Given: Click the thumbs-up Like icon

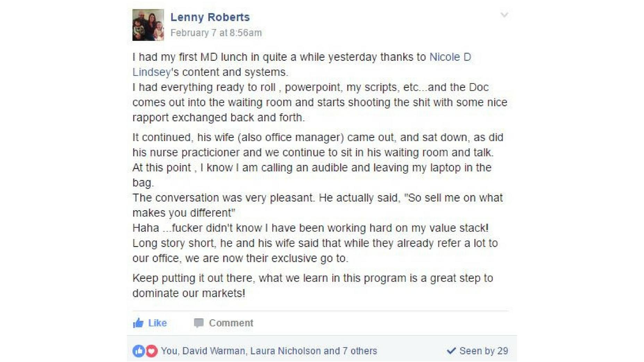Looking at the screenshot, I should coord(138,323).
